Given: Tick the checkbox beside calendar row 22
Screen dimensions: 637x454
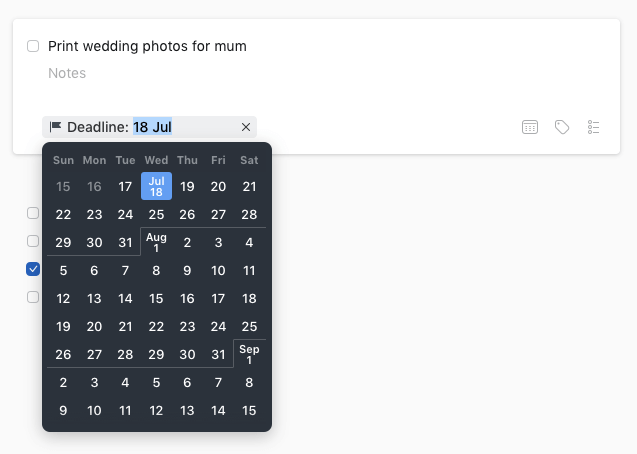Looking at the screenshot, I should 33,213.
